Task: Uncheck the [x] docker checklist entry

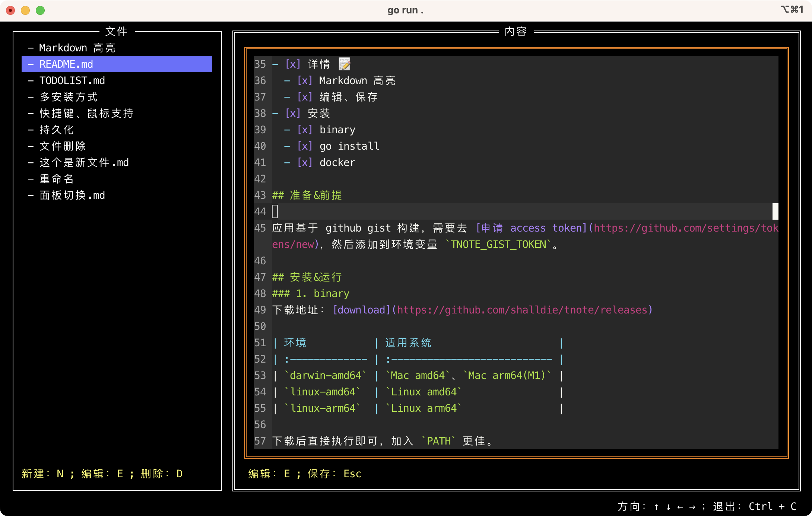Action: click(305, 162)
